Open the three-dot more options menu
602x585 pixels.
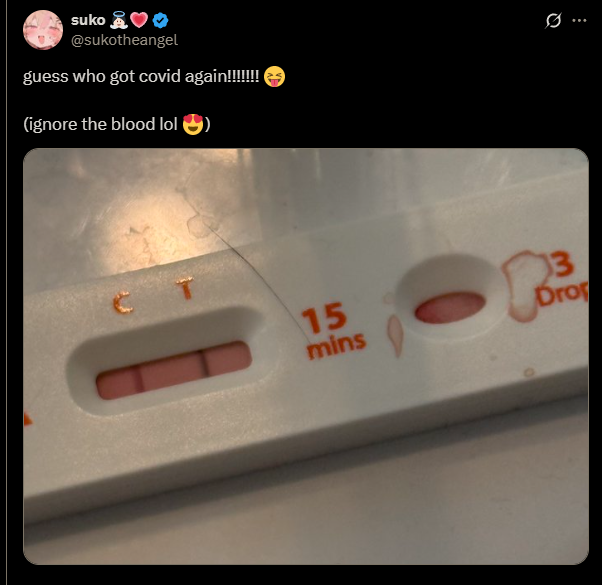point(579,20)
